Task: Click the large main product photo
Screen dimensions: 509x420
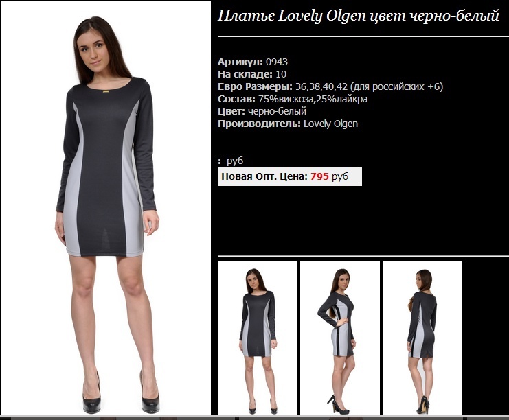Action: click(x=106, y=207)
